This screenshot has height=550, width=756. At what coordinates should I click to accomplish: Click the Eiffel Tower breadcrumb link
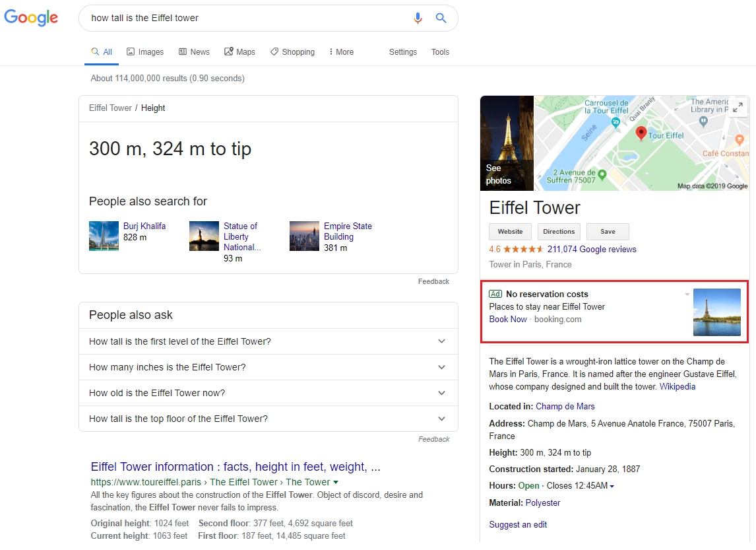110,108
